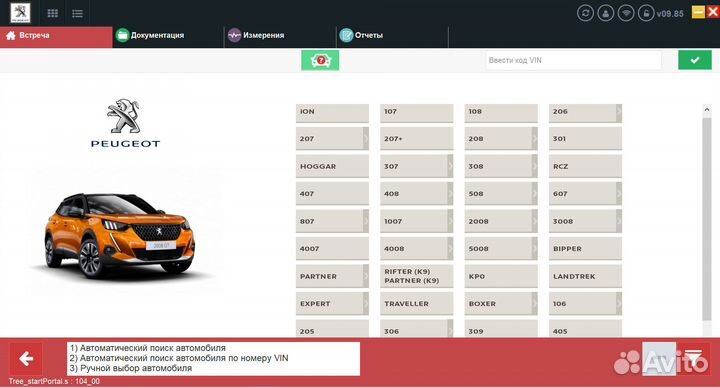Viewport: 720px width, 388px height.
Task: Select the 301 model button
Action: click(x=585, y=139)
